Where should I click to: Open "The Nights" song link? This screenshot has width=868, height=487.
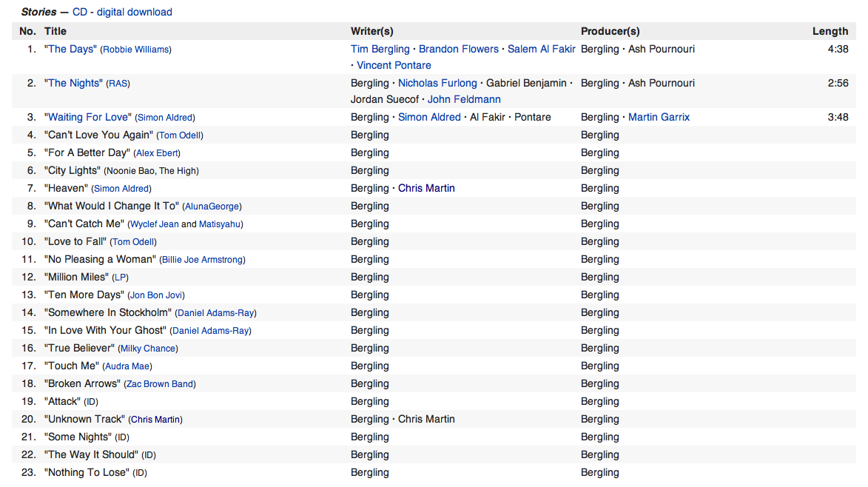click(x=73, y=83)
